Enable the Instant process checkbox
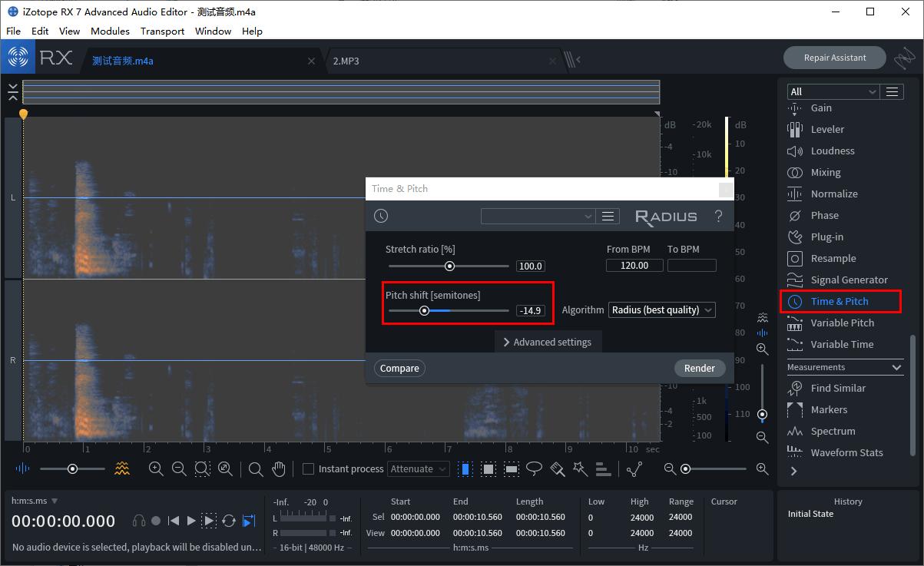Viewport: 924px width, 566px height. 308,468
